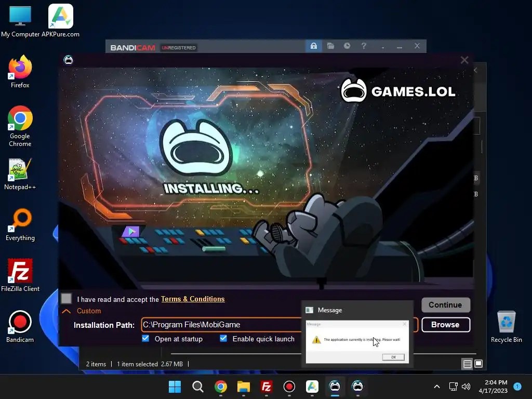Minimize the Bandicam window
Viewport: 532px width, 399px height.
(x=400, y=46)
